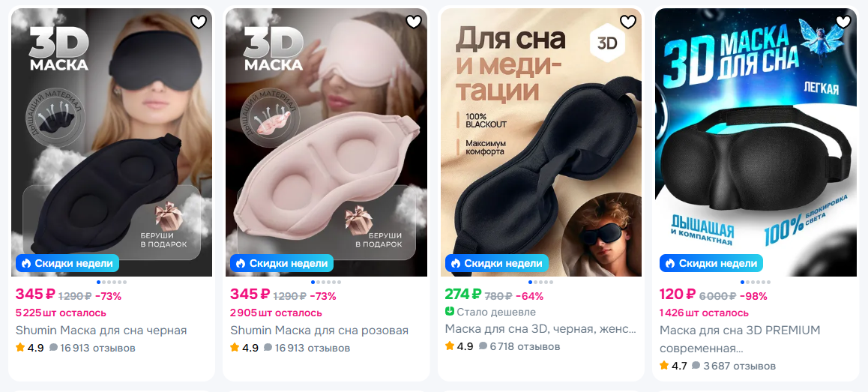The image size is (868, 392).
Task: Select image carousel dots under black Shumin mask
Action: pyautogui.click(x=112, y=283)
